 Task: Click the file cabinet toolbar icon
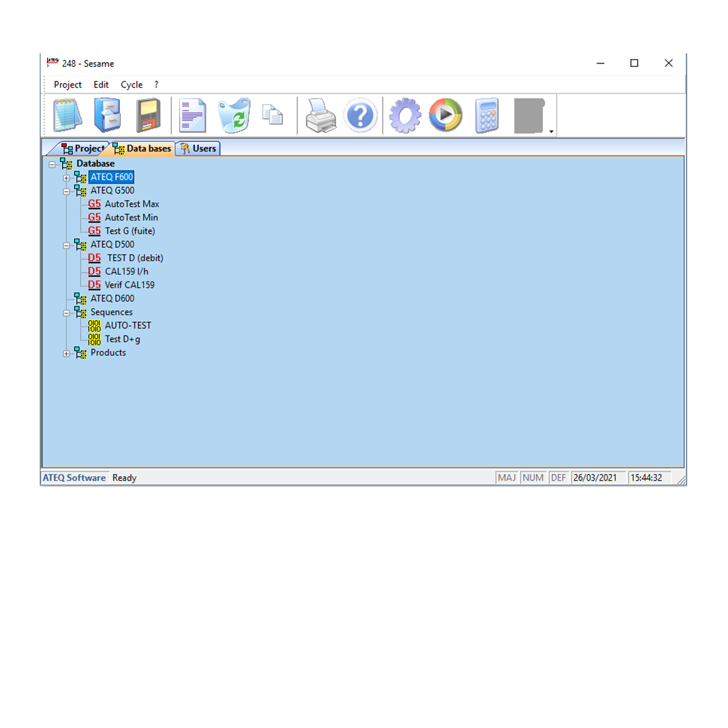[x=107, y=115]
